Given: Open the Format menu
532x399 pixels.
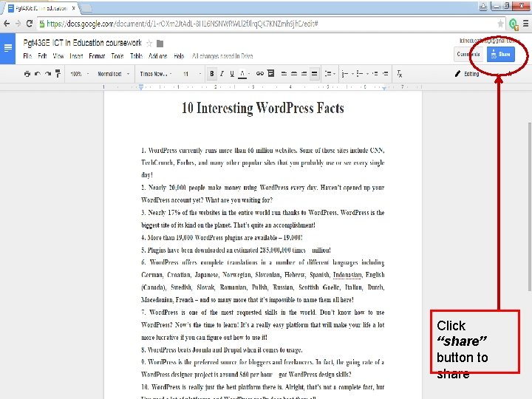Looking at the screenshot, I should coord(97,56).
